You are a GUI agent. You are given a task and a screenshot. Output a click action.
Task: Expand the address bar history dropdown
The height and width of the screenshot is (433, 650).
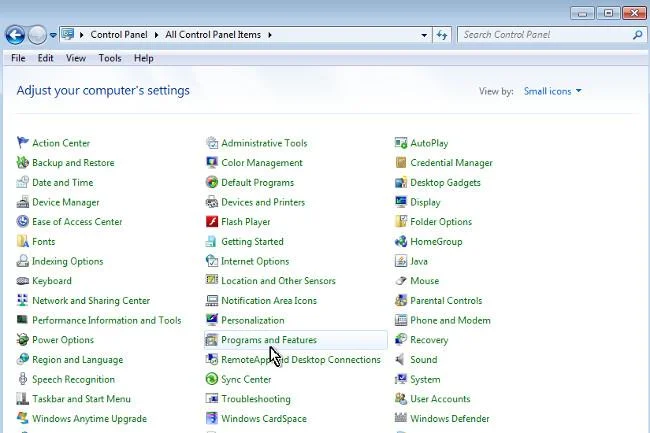(x=424, y=35)
